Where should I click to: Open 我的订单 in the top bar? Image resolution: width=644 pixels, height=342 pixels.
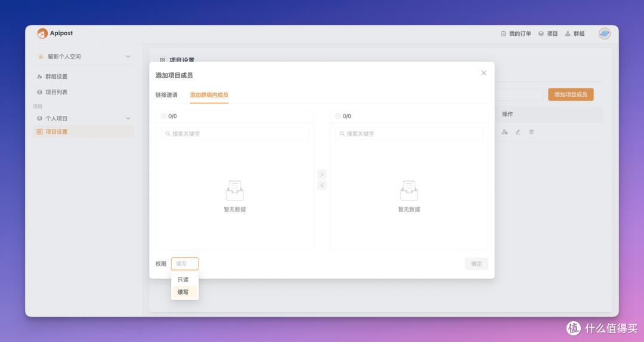coord(516,33)
